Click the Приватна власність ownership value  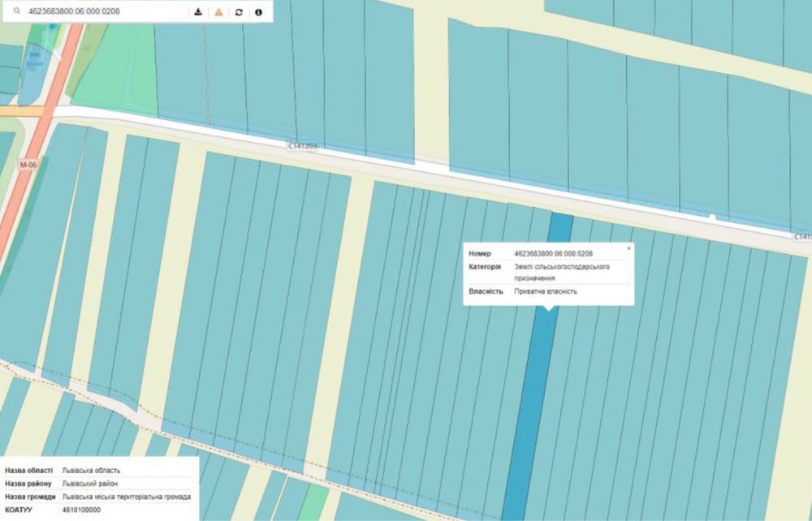[x=546, y=291]
